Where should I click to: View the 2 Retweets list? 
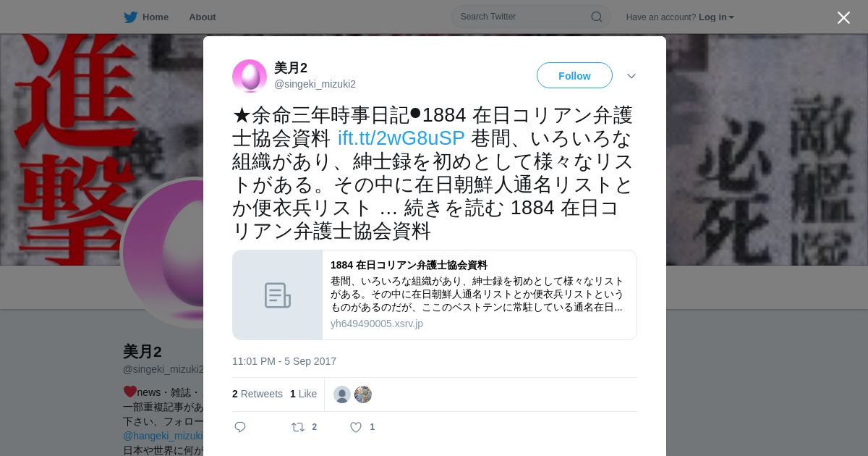tap(258, 394)
